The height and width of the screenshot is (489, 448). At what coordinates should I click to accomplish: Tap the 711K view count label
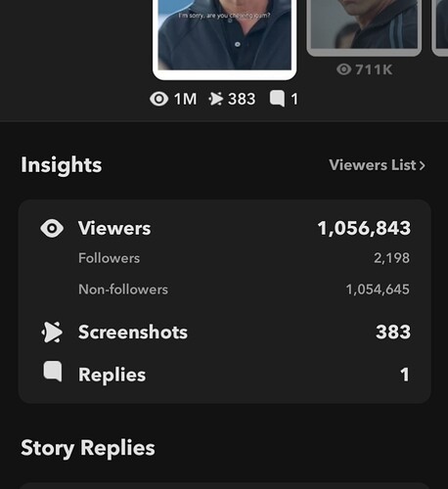374,69
